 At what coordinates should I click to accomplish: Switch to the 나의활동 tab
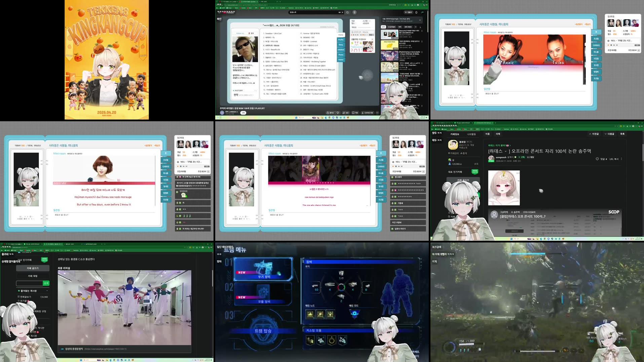coord(472,134)
